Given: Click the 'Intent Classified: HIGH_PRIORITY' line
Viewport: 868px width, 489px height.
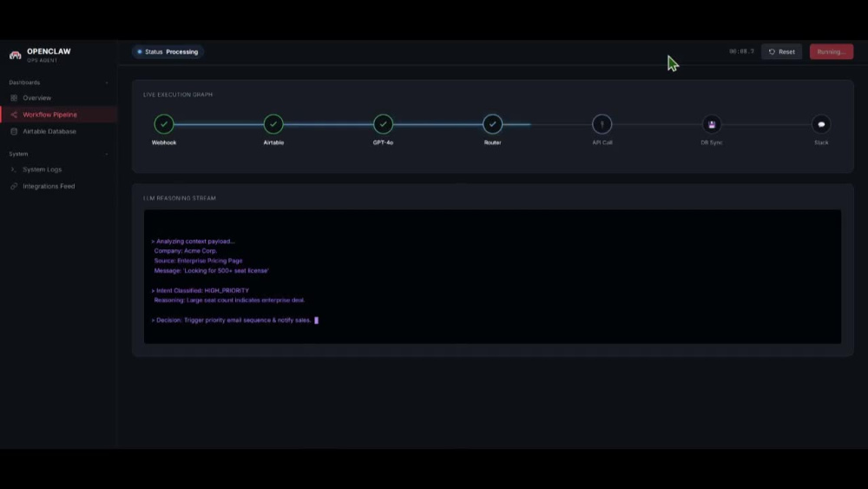Looking at the screenshot, I should 200,290.
